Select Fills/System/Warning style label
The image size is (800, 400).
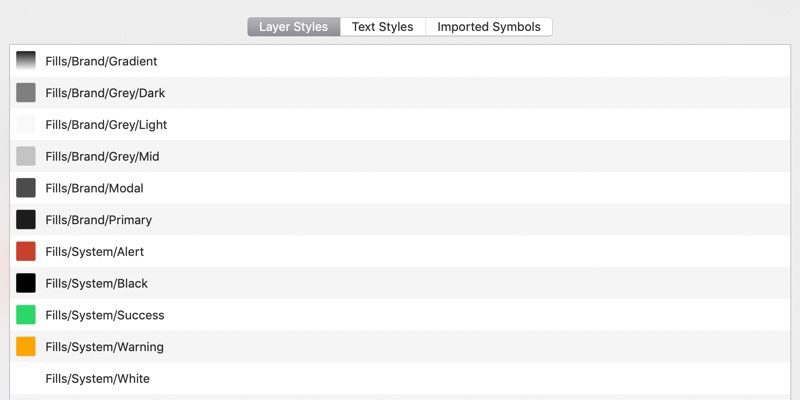(x=104, y=347)
